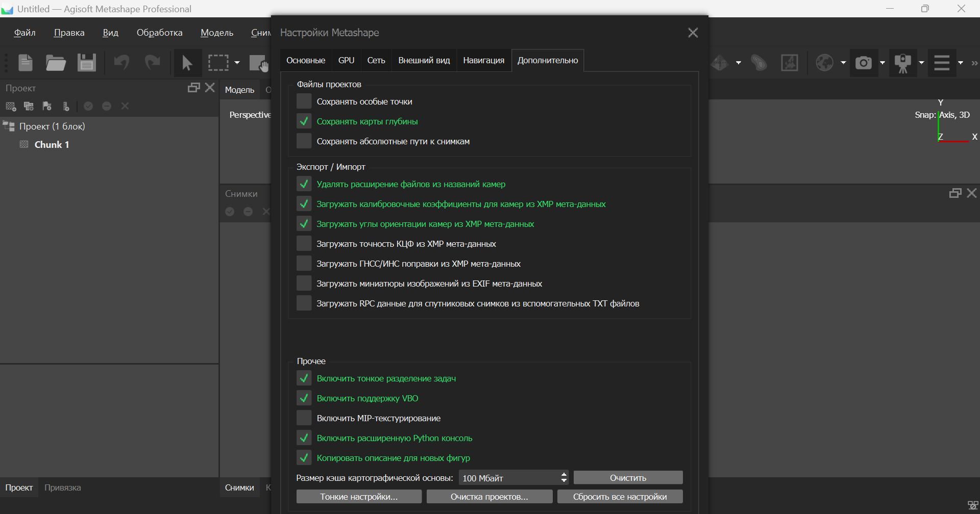
Task: Click the Add Chunk icon in Project panel
Action: [11, 106]
